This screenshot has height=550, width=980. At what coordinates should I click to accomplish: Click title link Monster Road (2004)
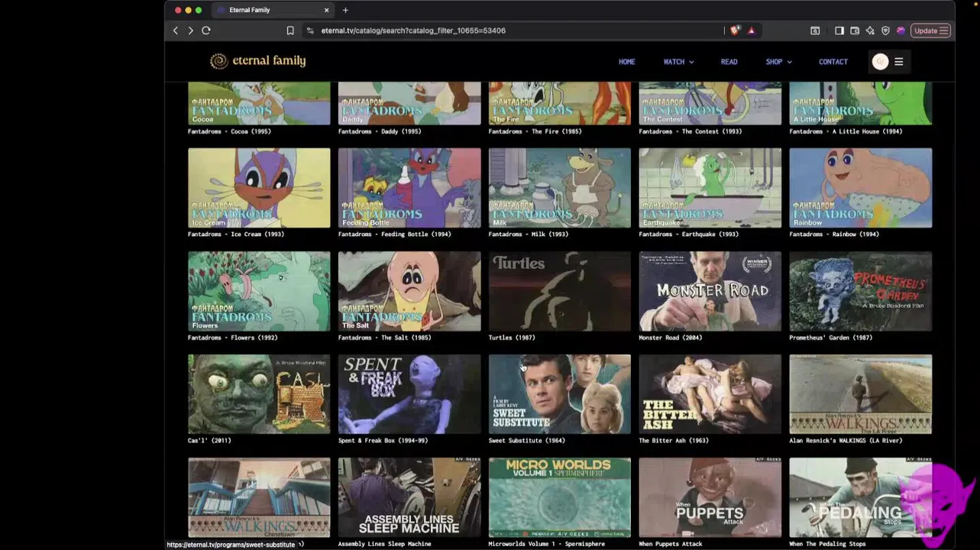671,338
